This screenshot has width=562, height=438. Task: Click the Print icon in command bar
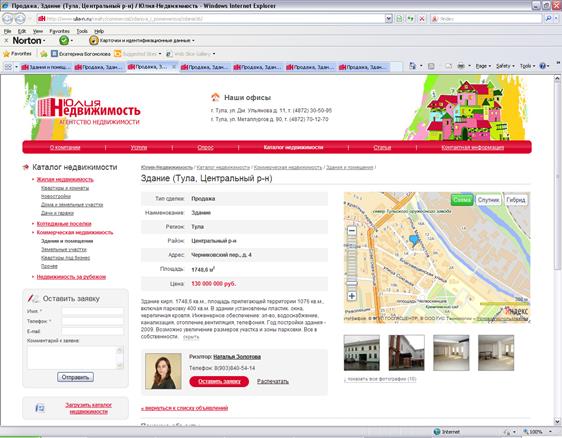[x=461, y=66]
